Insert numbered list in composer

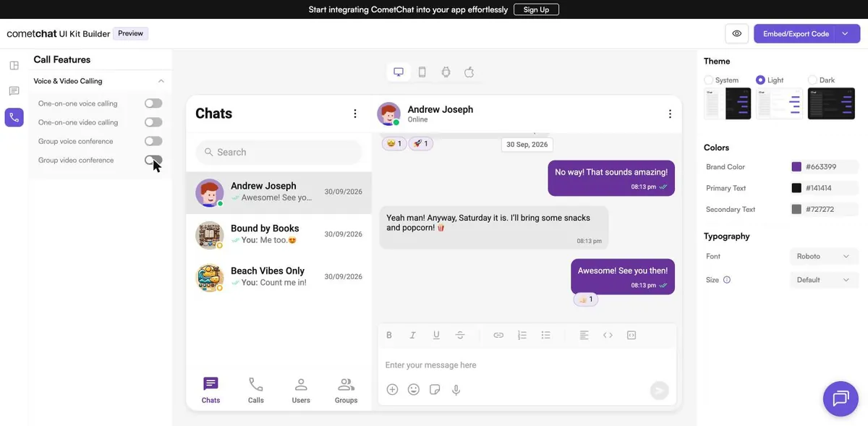pyautogui.click(x=522, y=335)
